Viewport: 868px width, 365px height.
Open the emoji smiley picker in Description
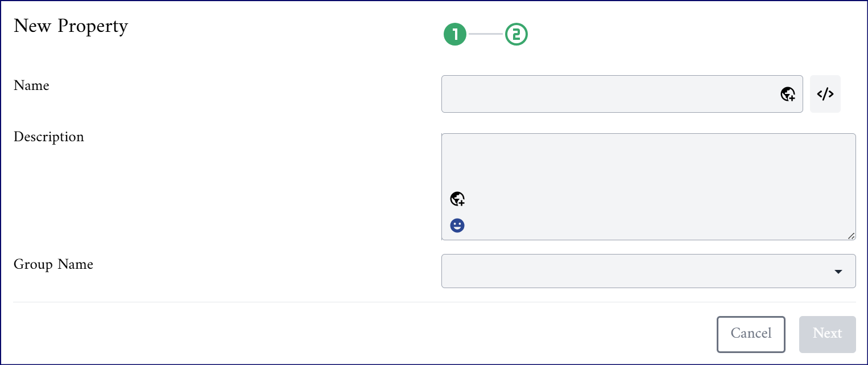click(457, 225)
